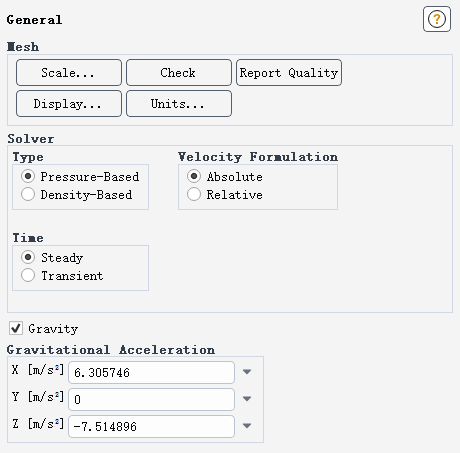Disable the Gravity checkbox

click(16, 328)
